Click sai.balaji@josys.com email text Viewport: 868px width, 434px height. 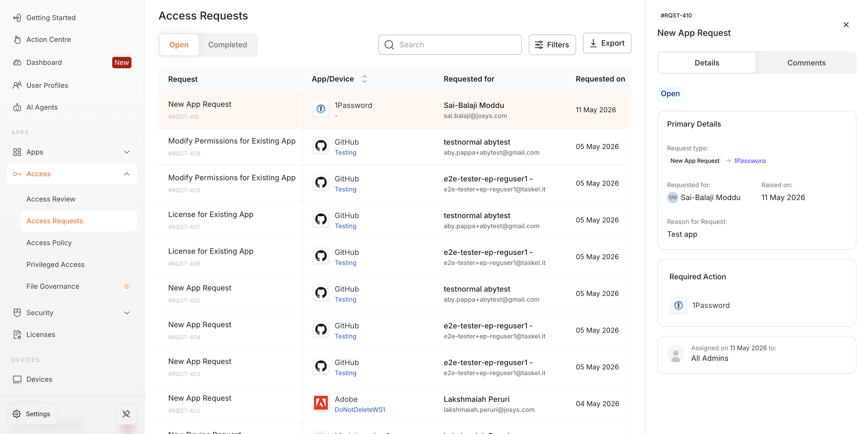(x=475, y=116)
